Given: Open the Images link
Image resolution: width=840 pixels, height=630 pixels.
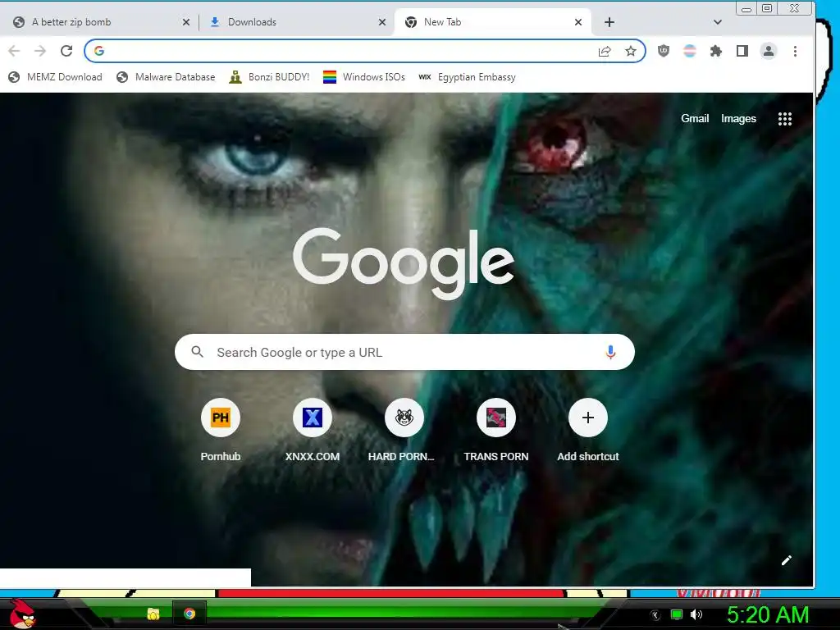Looking at the screenshot, I should tap(738, 118).
